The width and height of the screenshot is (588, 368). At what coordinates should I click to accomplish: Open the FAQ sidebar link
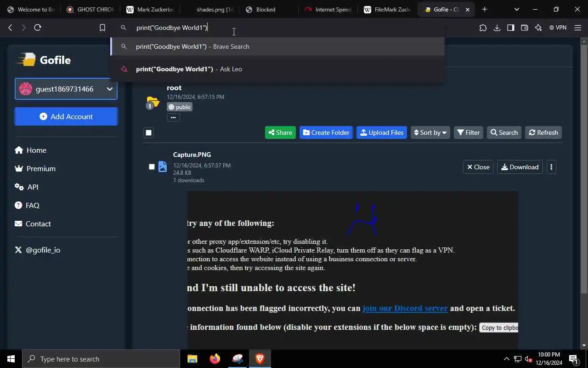(x=27, y=205)
